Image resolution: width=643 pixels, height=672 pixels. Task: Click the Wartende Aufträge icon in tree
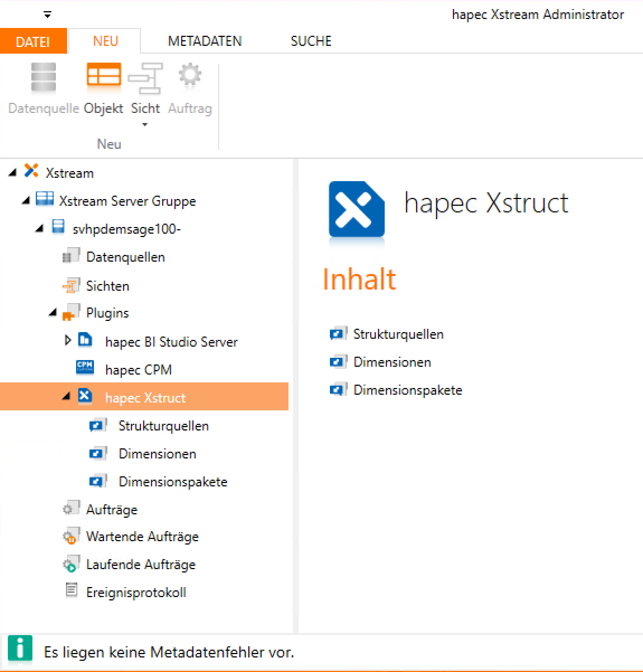(x=70, y=537)
